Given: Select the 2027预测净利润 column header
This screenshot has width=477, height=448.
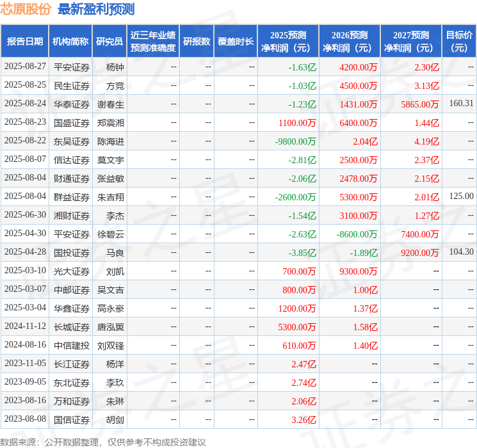Looking at the screenshot, I should click(411, 42).
